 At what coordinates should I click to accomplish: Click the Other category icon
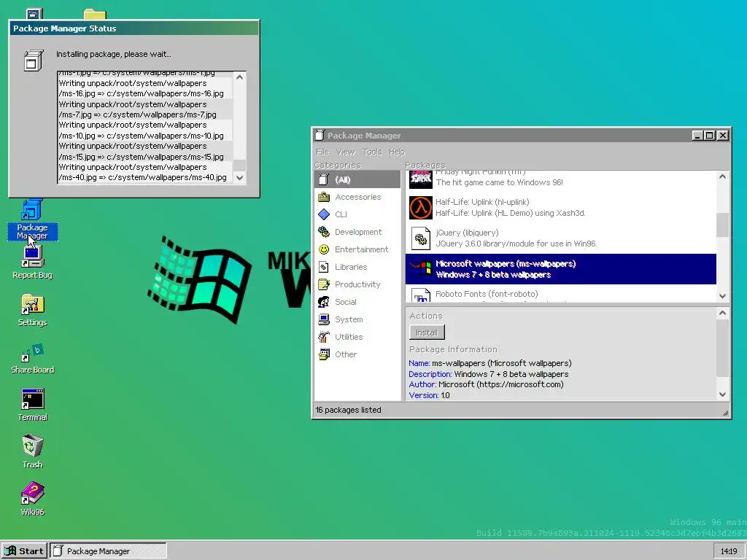pos(324,354)
